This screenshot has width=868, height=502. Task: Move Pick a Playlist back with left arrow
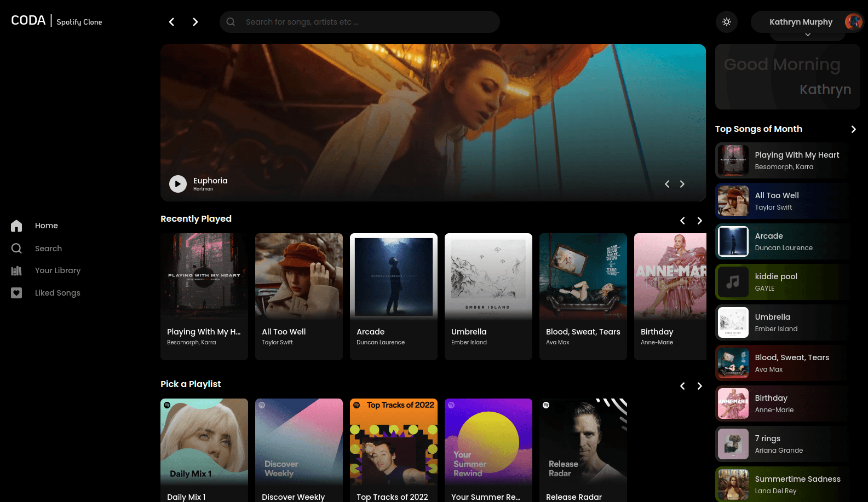click(x=682, y=386)
